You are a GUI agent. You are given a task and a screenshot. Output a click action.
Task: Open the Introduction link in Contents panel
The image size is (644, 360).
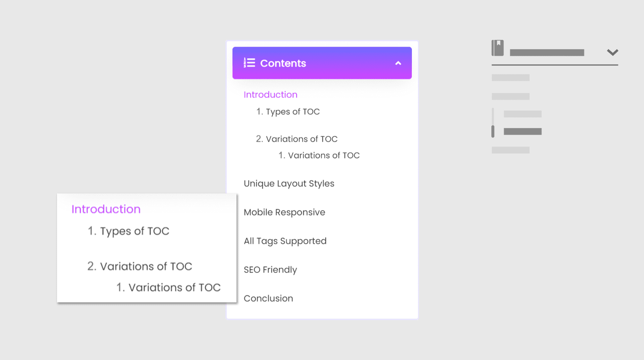270,95
